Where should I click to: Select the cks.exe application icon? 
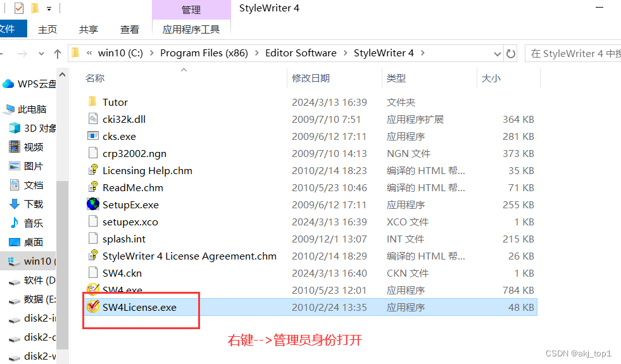92,136
